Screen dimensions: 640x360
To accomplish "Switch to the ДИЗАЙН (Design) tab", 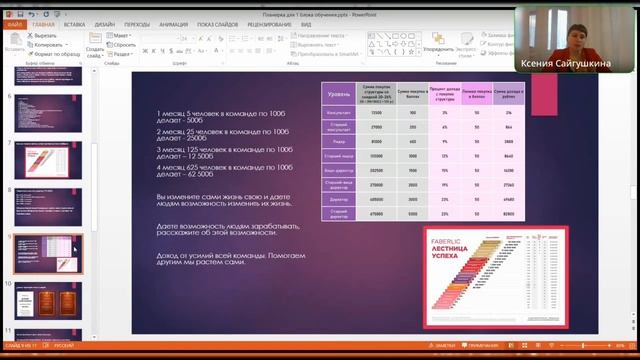I will click(x=105, y=24).
